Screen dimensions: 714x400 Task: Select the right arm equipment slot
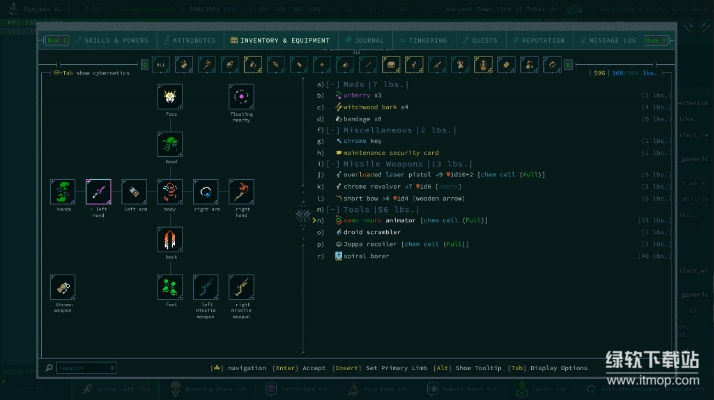point(205,191)
